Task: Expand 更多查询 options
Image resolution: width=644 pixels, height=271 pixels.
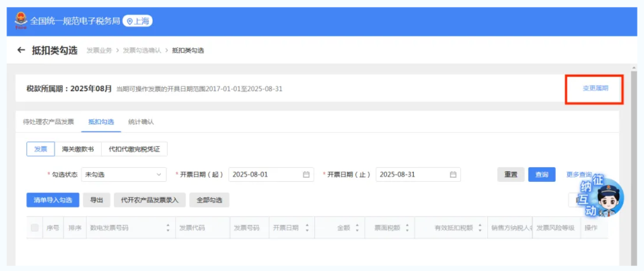Action: point(578,175)
